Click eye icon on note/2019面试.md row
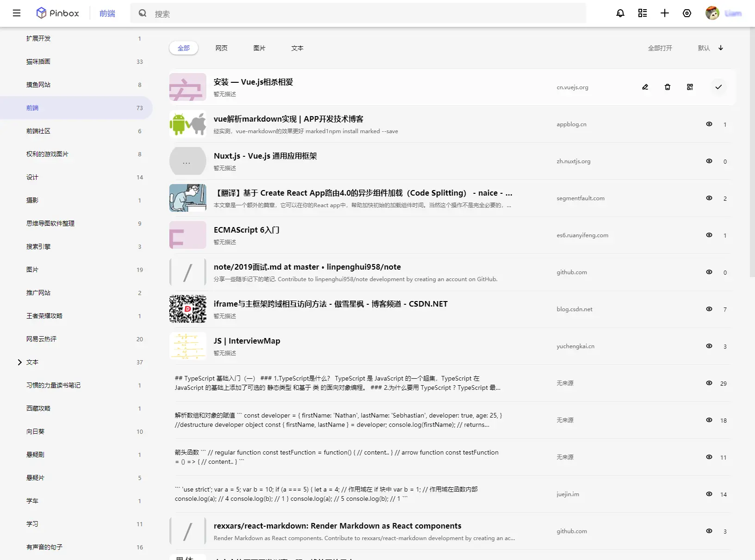The width and height of the screenshot is (755, 560). [x=709, y=272]
